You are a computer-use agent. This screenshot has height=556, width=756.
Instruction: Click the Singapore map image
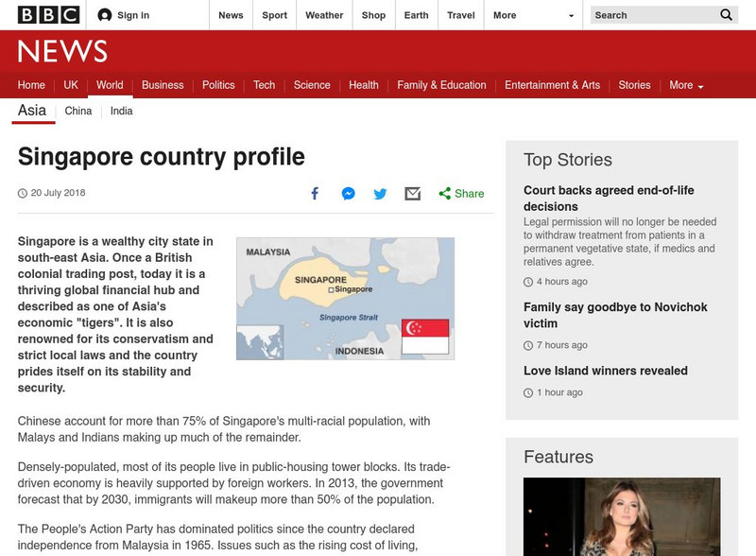click(x=345, y=299)
